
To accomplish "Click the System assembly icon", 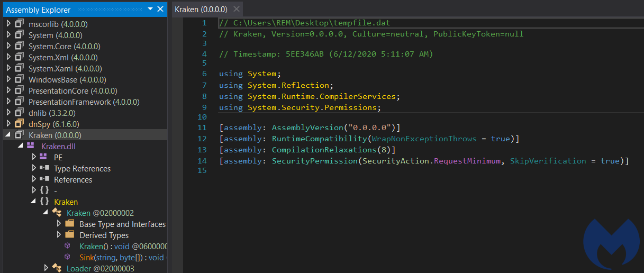I will pyautogui.click(x=20, y=35).
